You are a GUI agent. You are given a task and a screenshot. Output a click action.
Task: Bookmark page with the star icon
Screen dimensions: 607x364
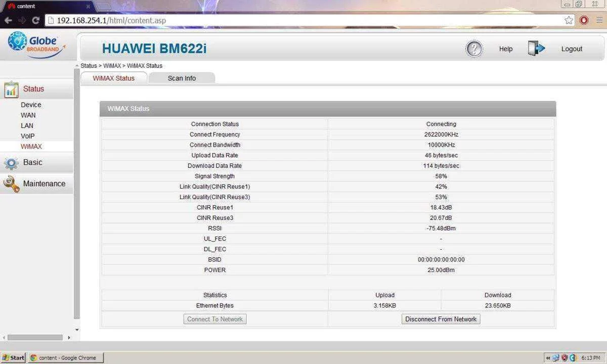pyautogui.click(x=569, y=20)
